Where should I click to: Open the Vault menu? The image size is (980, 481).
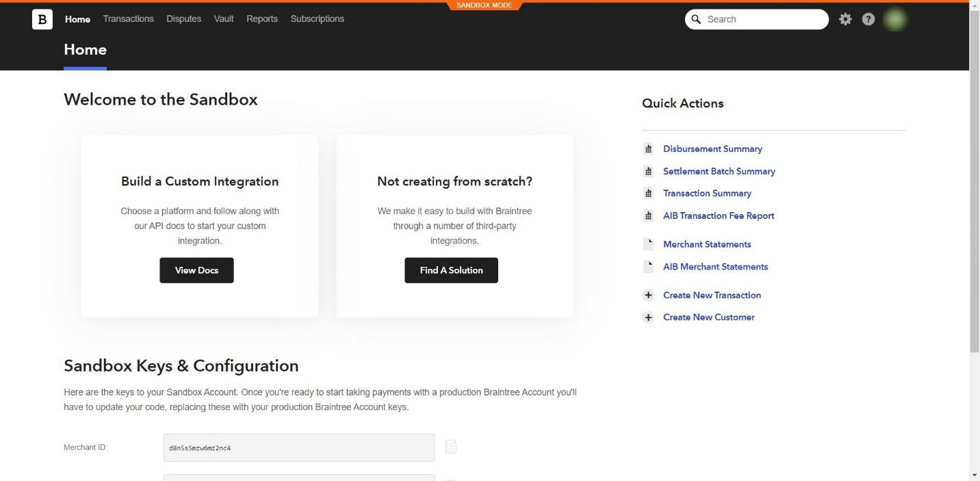point(224,18)
